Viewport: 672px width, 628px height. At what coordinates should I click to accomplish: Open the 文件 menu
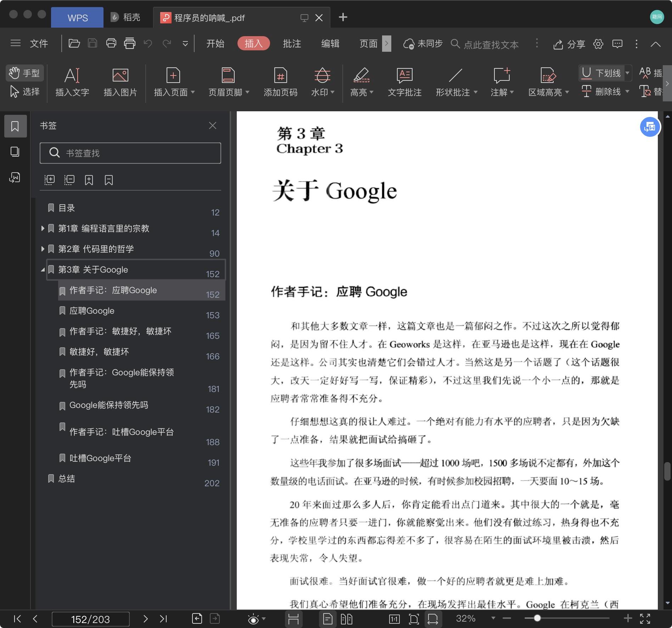(x=38, y=44)
